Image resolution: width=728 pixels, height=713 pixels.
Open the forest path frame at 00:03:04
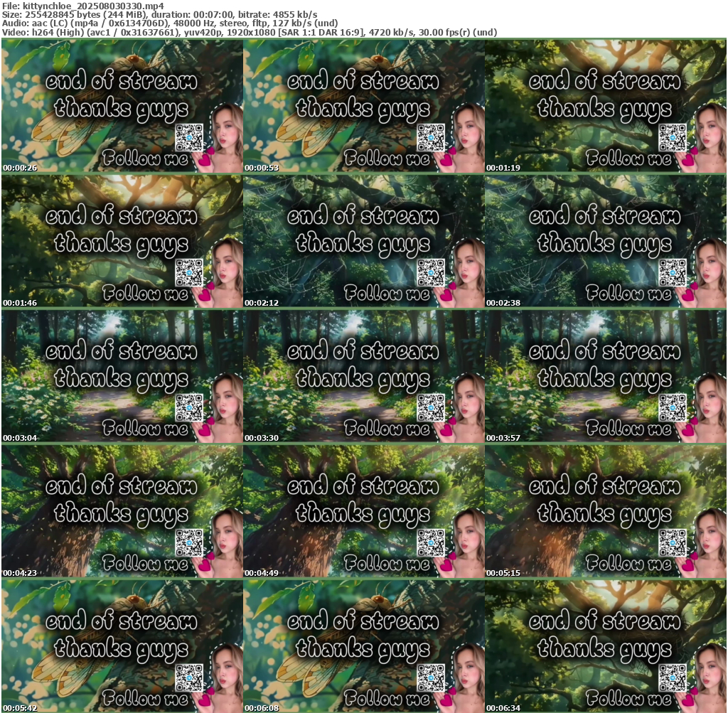tap(122, 376)
